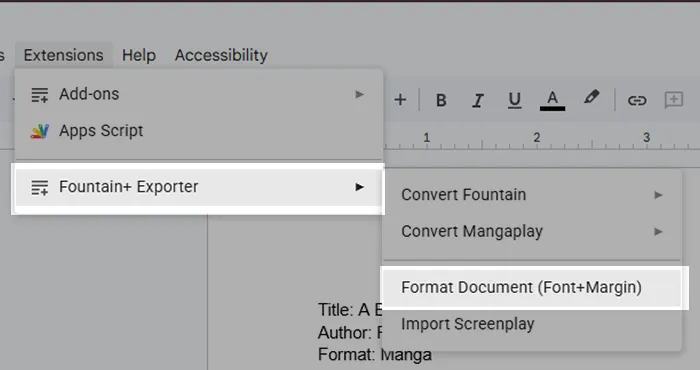Toggle italic formatting

pyautogui.click(x=478, y=100)
